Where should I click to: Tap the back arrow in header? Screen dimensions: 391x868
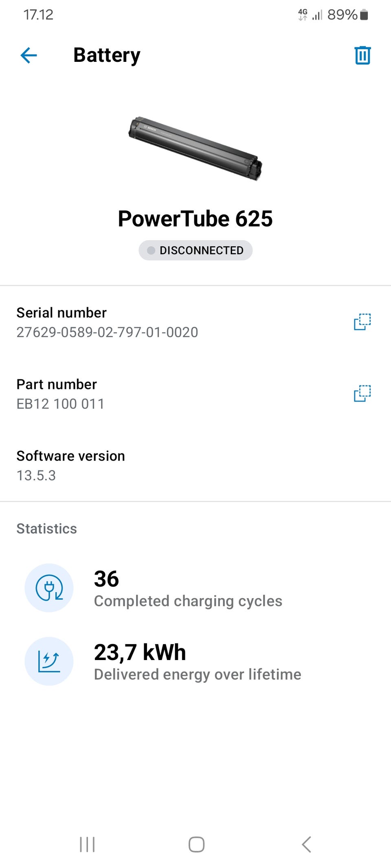point(29,55)
